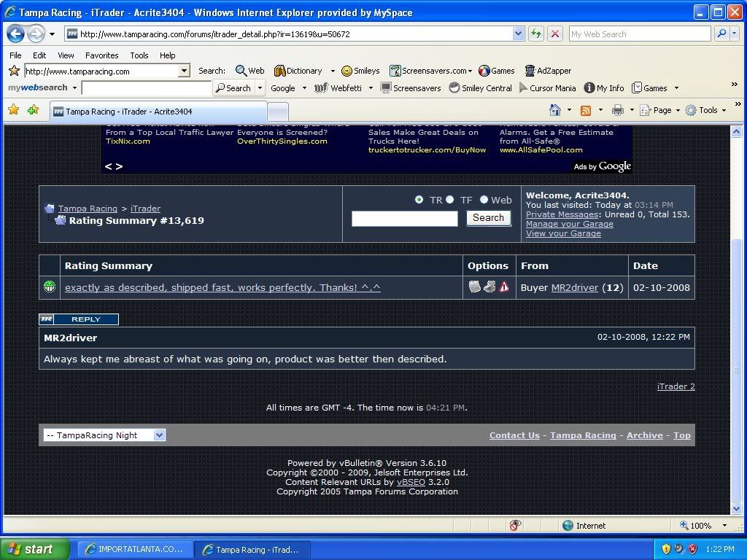The height and width of the screenshot is (560, 747).
Task: Click the Stop loading red X icon
Action: pos(555,34)
